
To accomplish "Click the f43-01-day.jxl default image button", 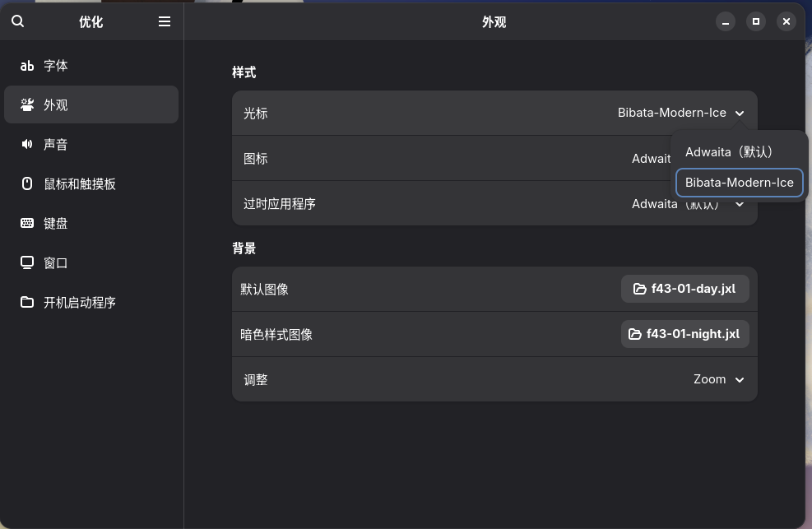I will click(x=684, y=289).
